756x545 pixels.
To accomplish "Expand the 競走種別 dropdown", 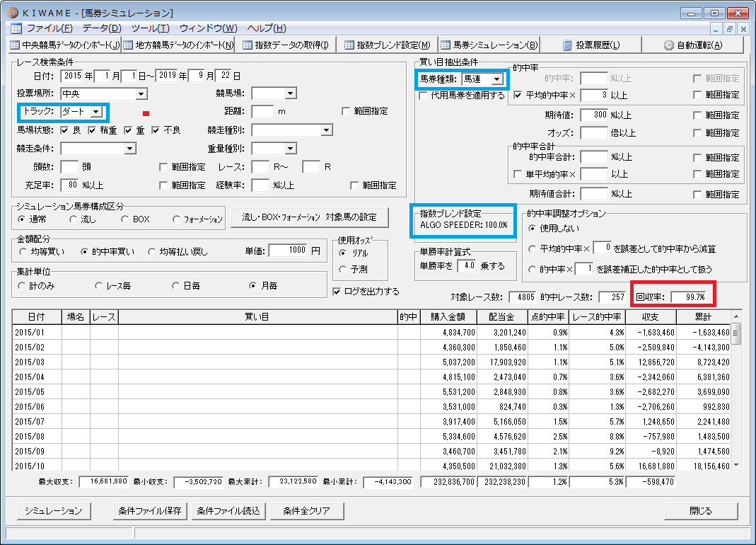I will point(327,130).
